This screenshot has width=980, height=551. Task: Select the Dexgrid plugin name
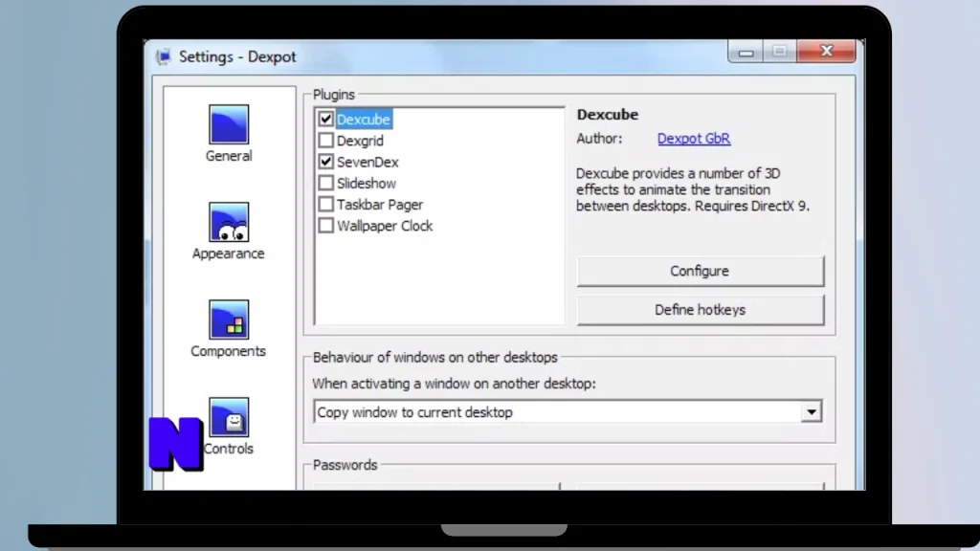(360, 141)
